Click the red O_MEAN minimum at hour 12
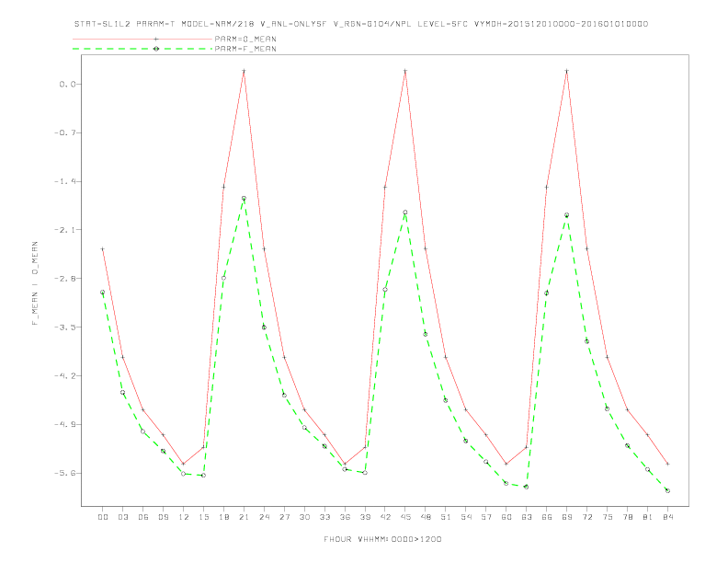This screenshot has width=728, height=563. tap(184, 464)
